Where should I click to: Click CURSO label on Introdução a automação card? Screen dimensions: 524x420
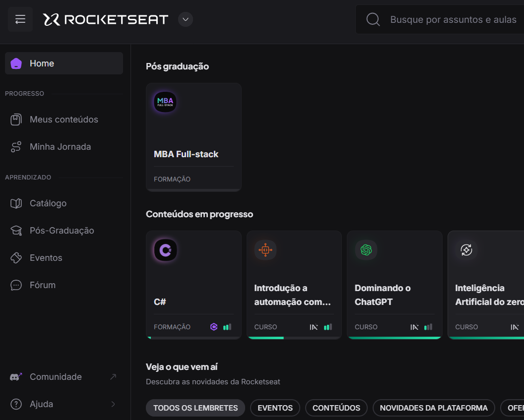click(265, 327)
